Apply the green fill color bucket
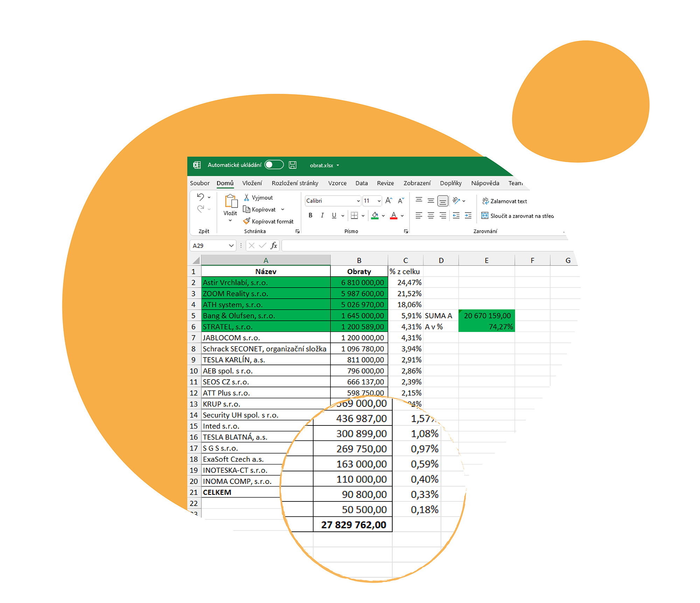Screen dimensions: 700x603 [375, 216]
